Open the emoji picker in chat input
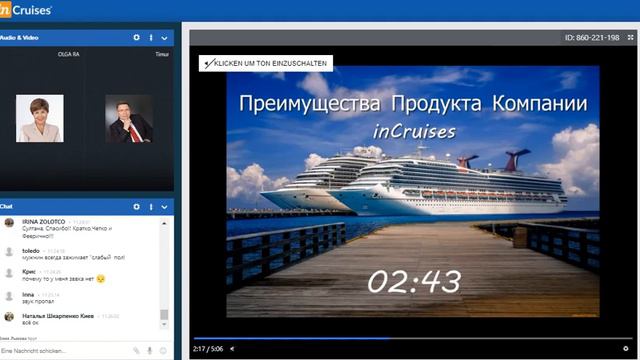The width and height of the screenshot is (640, 360). [163, 351]
